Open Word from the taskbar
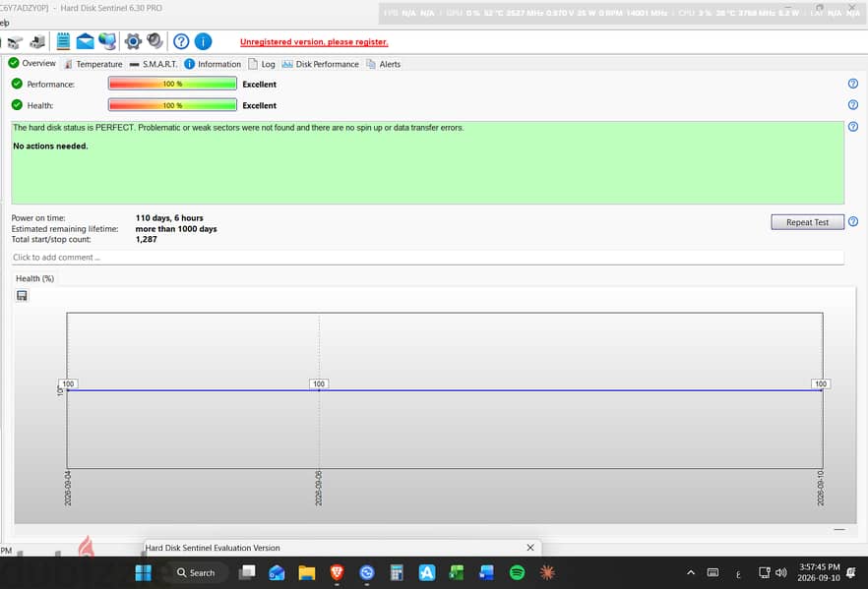Screen dimensions: 868x589 (486, 573)
